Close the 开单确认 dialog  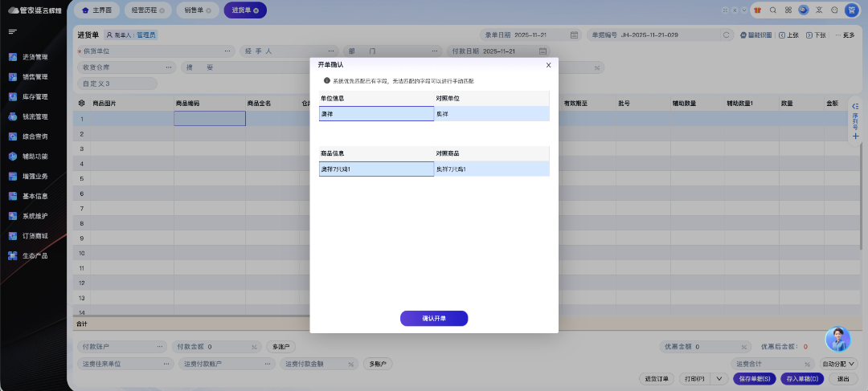coord(548,64)
